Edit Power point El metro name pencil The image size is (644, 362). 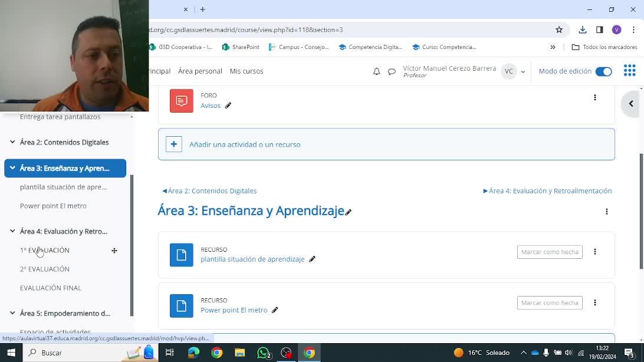pos(275,310)
